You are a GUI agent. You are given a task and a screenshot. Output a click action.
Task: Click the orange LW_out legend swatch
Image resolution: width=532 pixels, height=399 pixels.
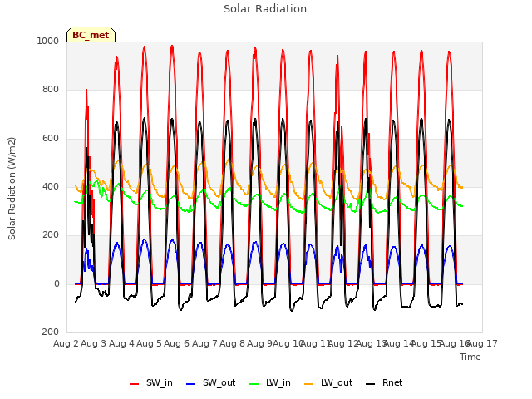point(309,384)
